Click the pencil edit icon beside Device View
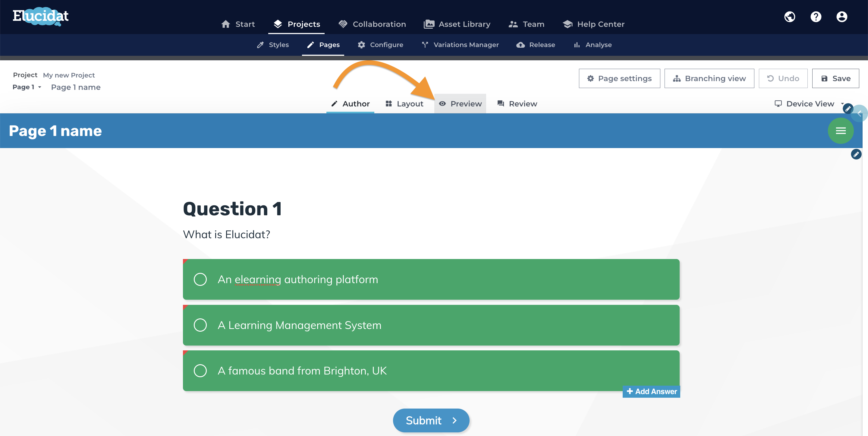This screenshot has height=436, width=868. (848, 109)
